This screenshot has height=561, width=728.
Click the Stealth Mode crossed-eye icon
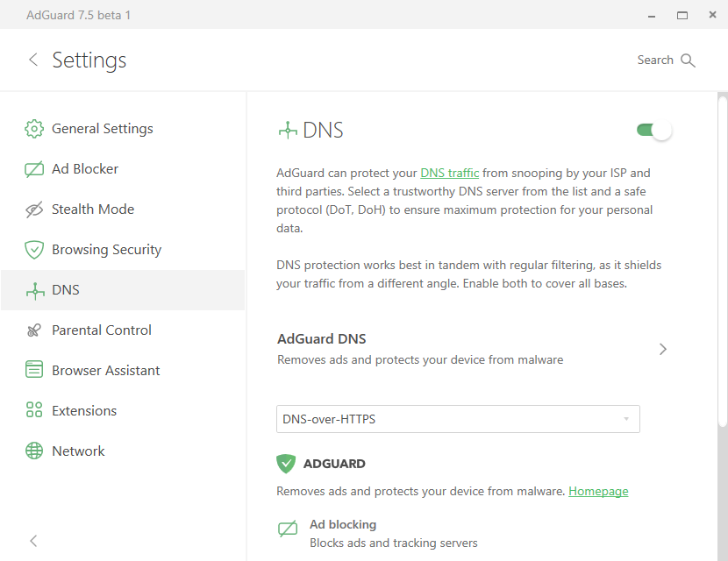click(34, 209)
